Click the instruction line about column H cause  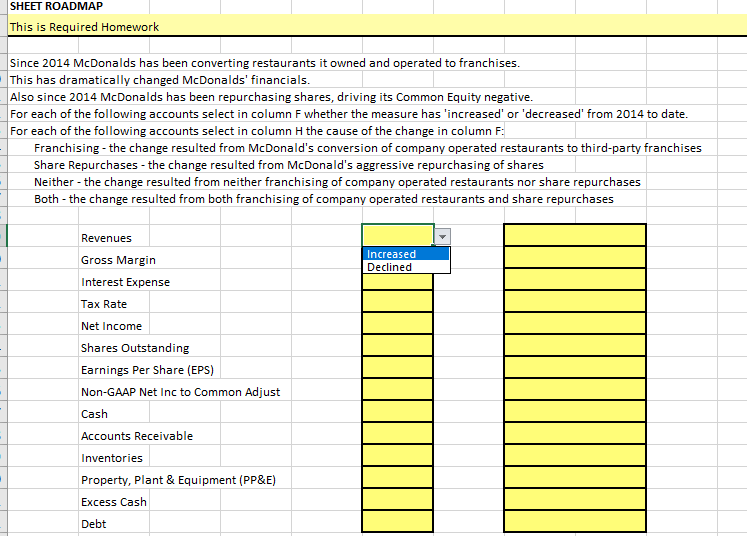coord(257,131)
